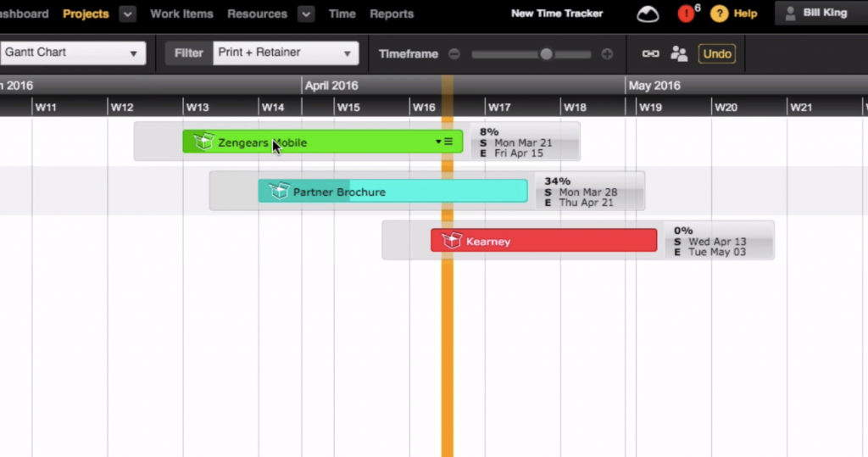Click the May 2016 month header
The width and height of the screenshot is (868, 457).
click(x=654, y=86)
